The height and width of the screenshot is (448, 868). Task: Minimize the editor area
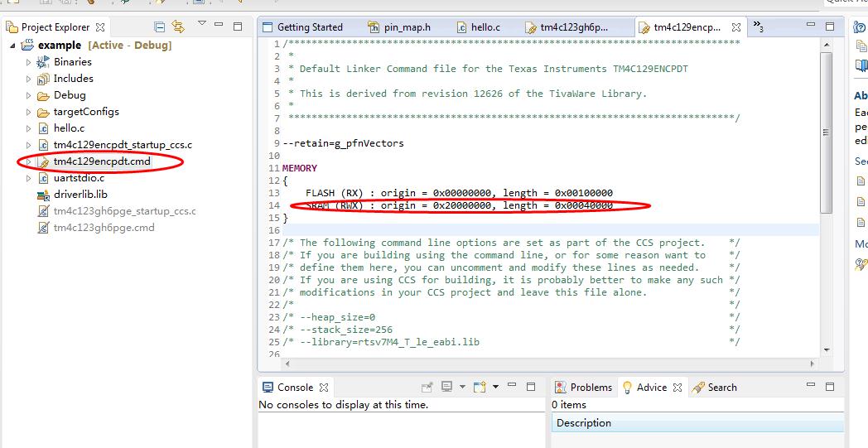click(811, 25)
